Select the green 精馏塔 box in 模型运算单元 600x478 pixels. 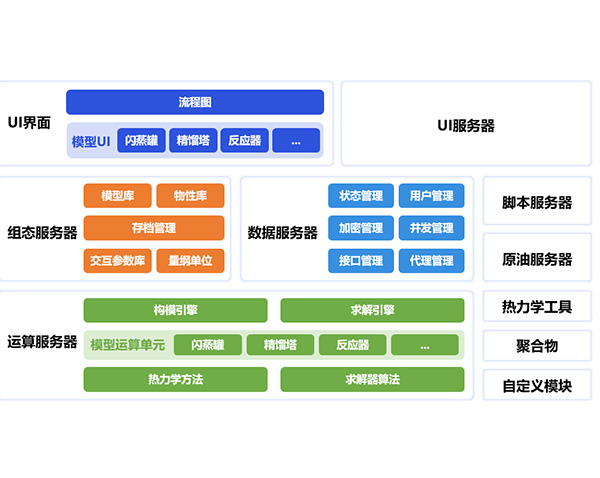(280, 345)
